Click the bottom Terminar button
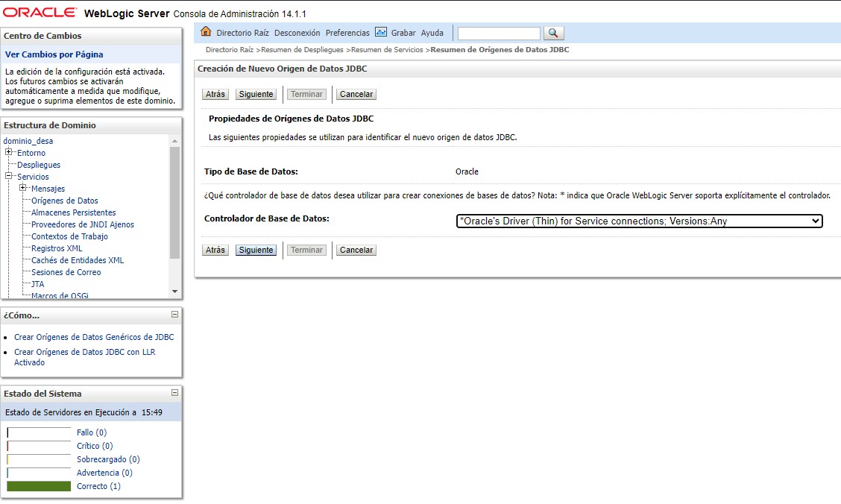 306,251
